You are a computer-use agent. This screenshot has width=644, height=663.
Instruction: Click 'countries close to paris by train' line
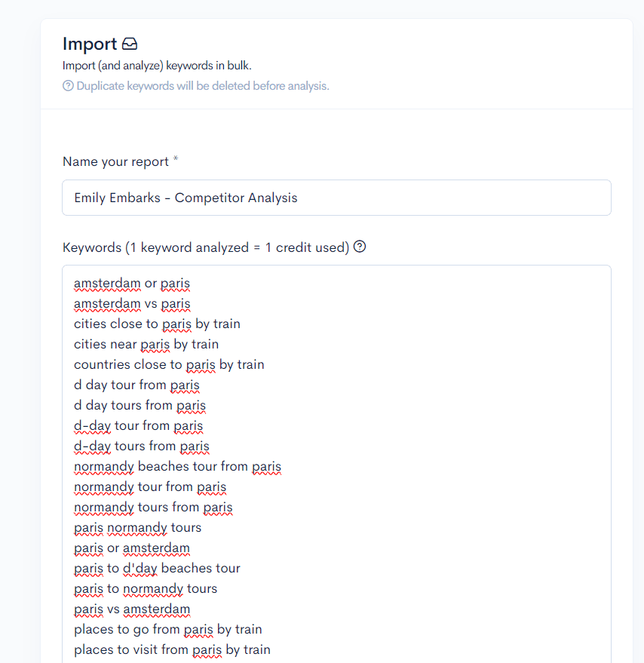pos(169,365)
